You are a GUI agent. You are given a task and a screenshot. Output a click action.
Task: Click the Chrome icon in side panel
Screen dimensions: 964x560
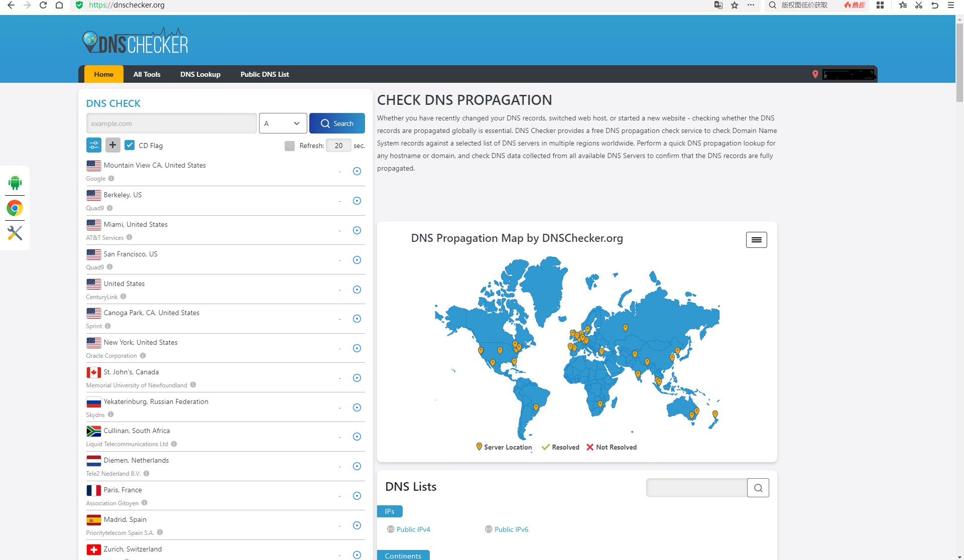[x=15, y=208]
